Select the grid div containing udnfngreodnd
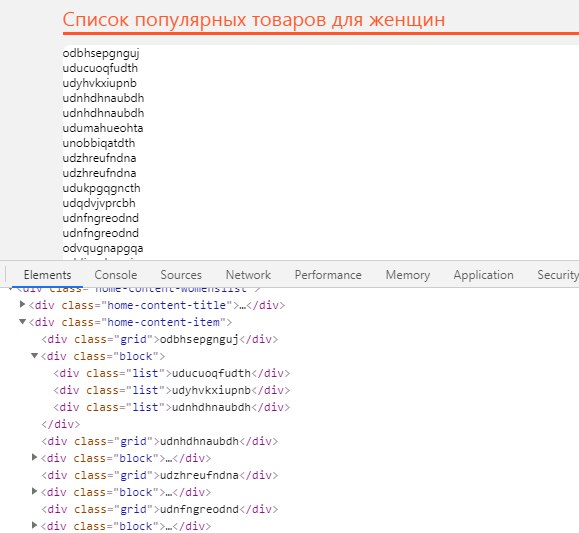 tap(160, 509)
